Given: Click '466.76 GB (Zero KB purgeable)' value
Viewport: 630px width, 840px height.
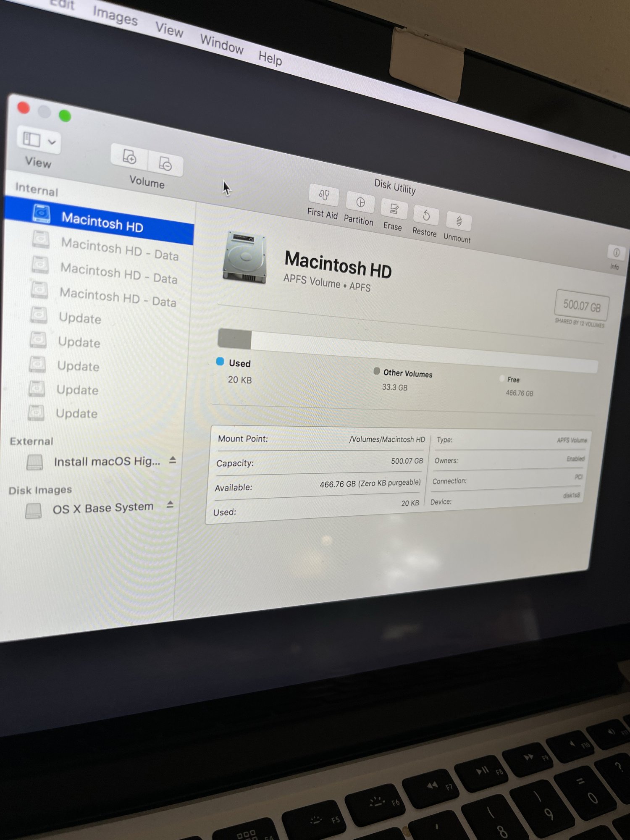Looking at the screenshot, I should (x=370, y=483).
